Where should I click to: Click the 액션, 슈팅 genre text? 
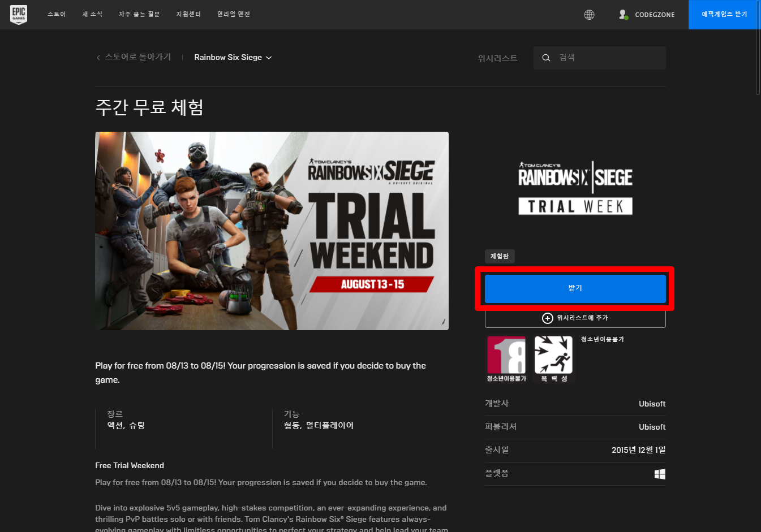tap(126, 426)
